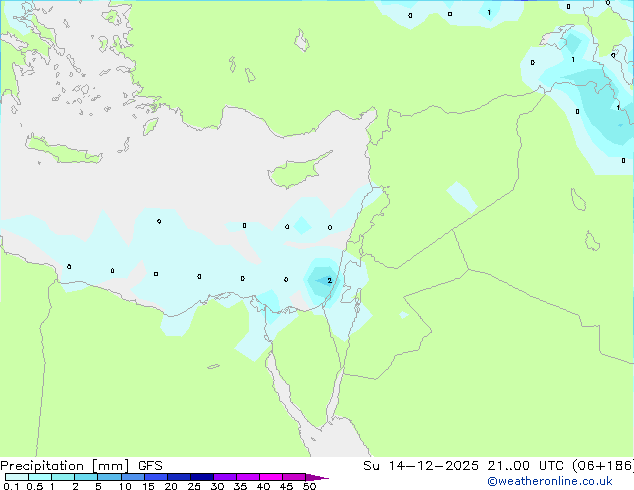This screenshot has height=490, width=634.
Task: Click the "40" legend scale label
Action: pyautogui.click(x=263, y=486)
